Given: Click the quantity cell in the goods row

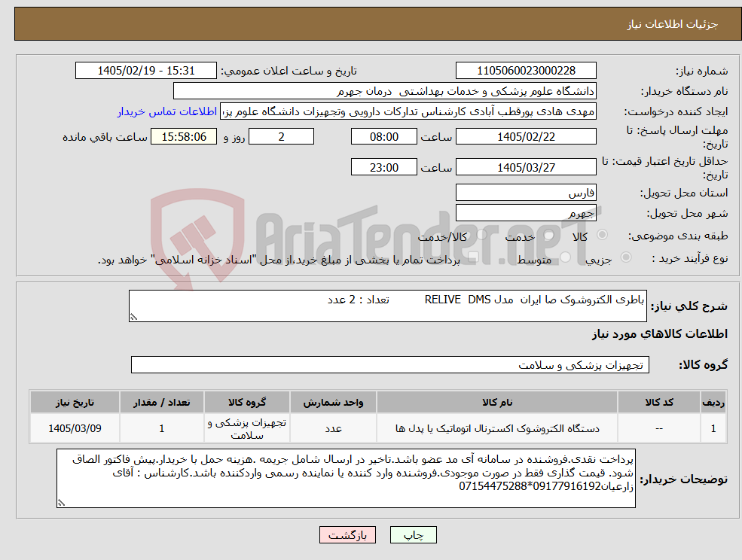Looking at the screenshot, I should coord(162,428).
